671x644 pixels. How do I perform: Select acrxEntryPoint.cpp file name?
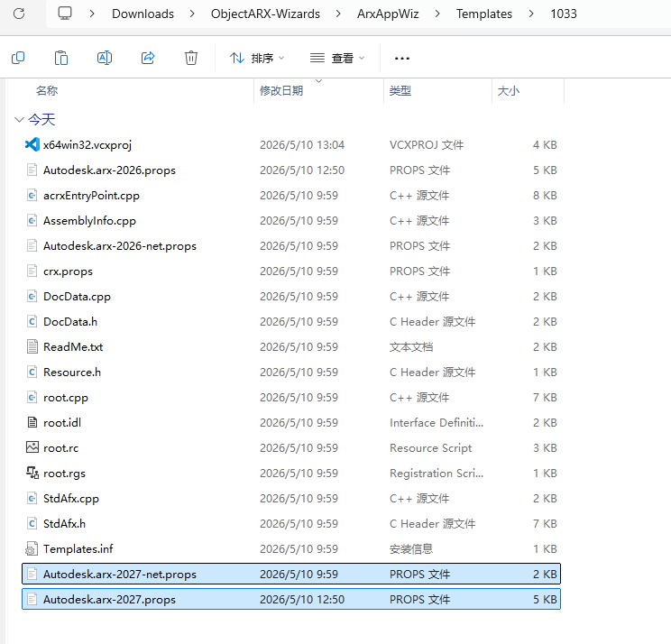click(x=92, y=196)
